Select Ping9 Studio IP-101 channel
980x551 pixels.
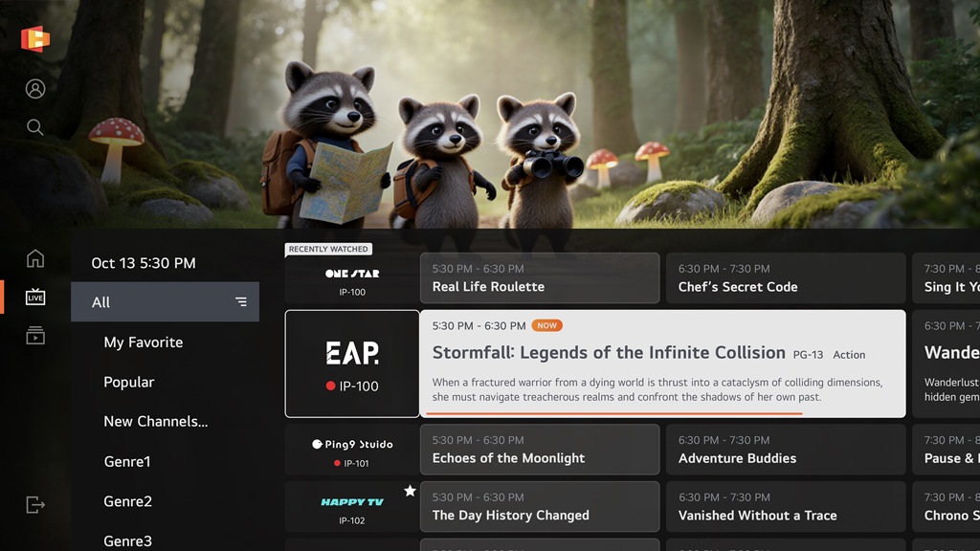point(352,450)
